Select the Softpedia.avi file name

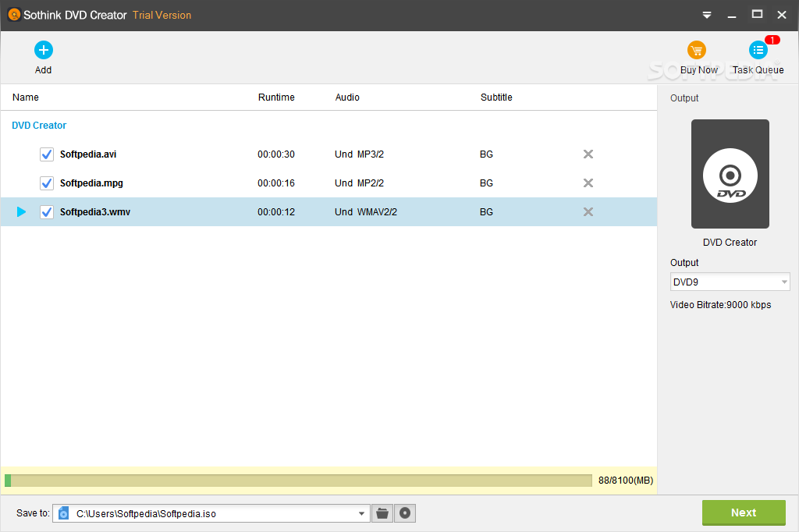pyautogui.click(x=88, y=154)
